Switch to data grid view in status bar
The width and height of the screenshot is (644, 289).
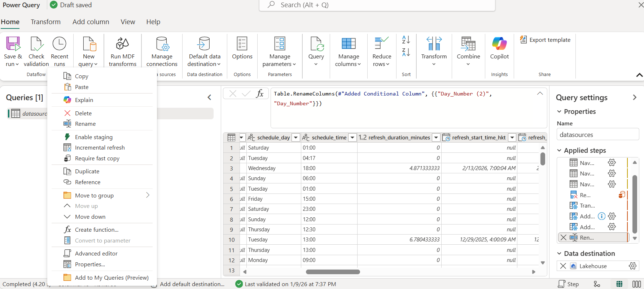click(619, 284)
